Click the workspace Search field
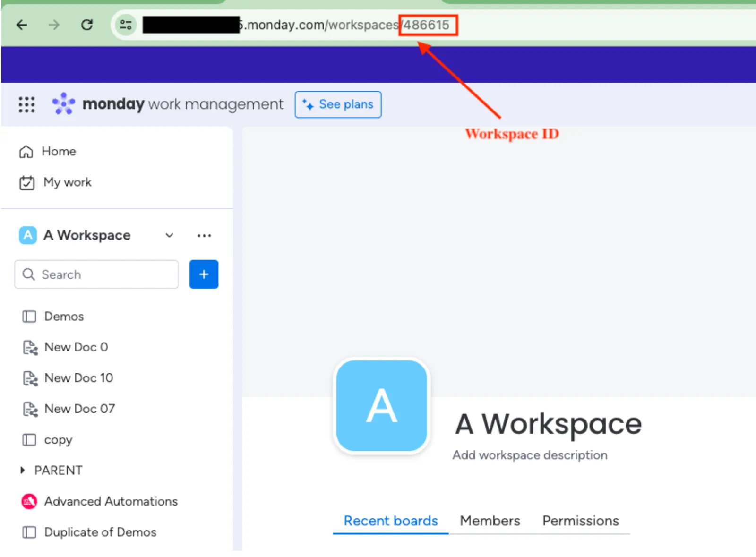756x557 pixels. coord(96,274)
